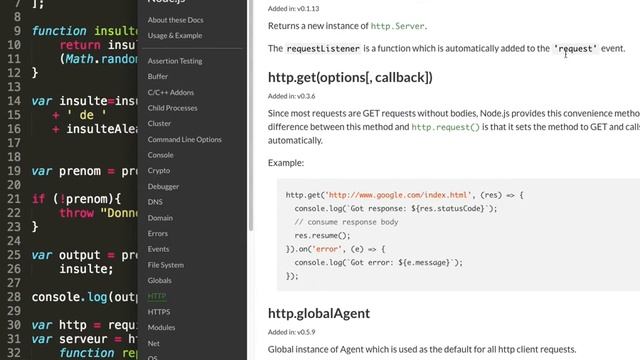Select DNS in the sidebar

155,202
